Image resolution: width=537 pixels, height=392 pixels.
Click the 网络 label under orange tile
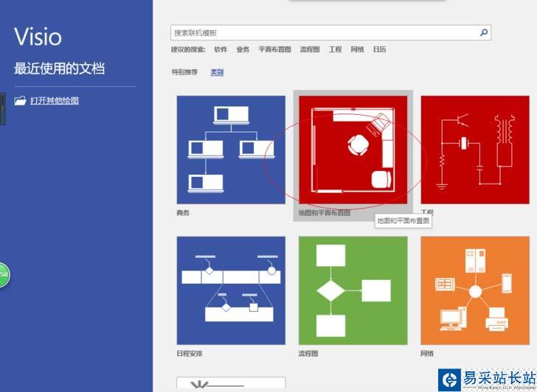427,354
